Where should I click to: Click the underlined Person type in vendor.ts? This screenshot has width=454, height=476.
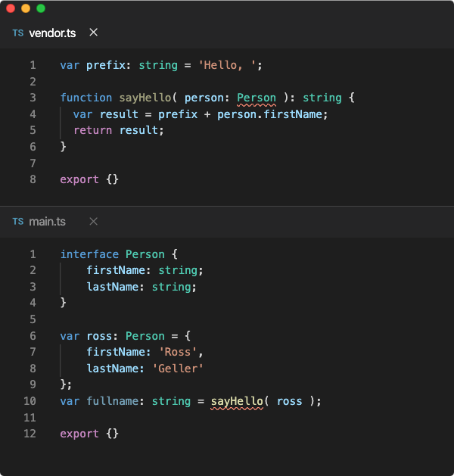pos(257,98)
